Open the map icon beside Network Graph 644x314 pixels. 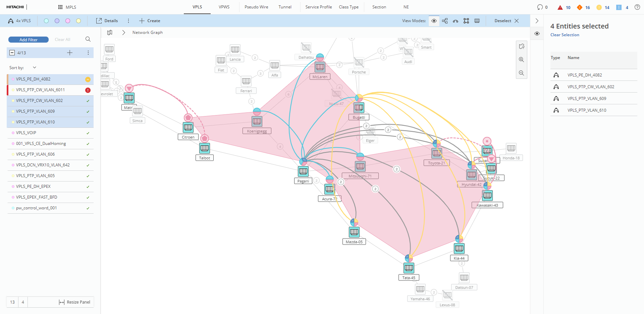pyautogui.click(x=110, y=33)
